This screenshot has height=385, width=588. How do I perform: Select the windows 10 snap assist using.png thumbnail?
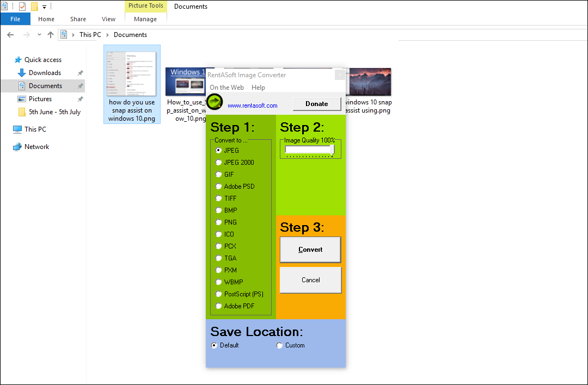370,82
